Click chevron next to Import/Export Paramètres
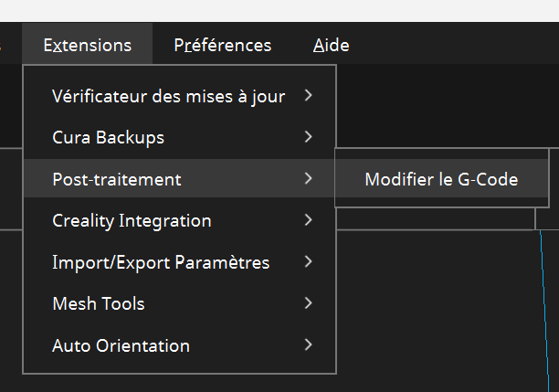 (310, 262)
